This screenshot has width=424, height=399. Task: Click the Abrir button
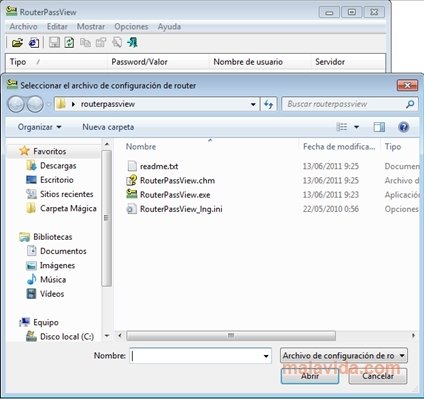click(310, 376)
